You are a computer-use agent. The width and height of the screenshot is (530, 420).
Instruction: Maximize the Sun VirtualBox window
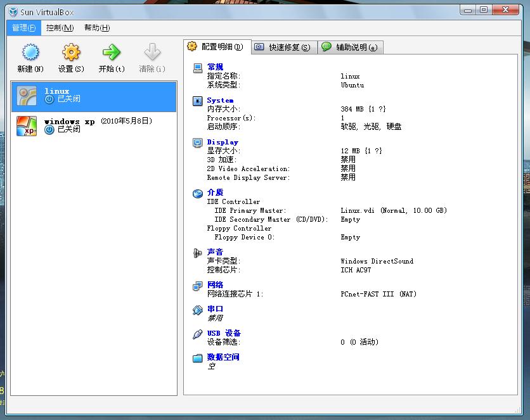pyautogui.click(x=484, y=10)
